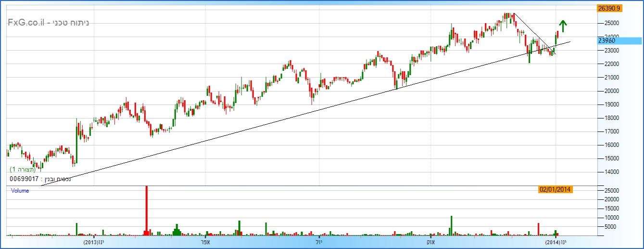Viewport: 644px width, 249px height.
Task: Click the orange 02/01/2014 date label
Action: (x=556, y=190)
